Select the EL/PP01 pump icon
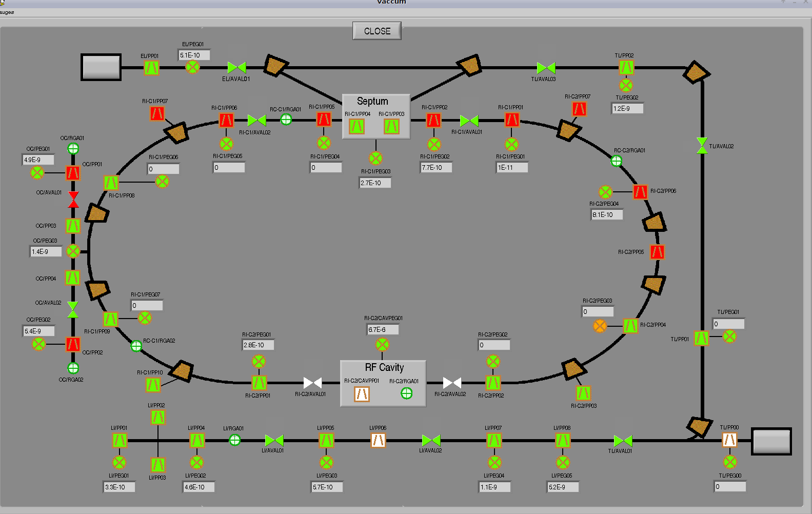 click(x=151, y=68)
